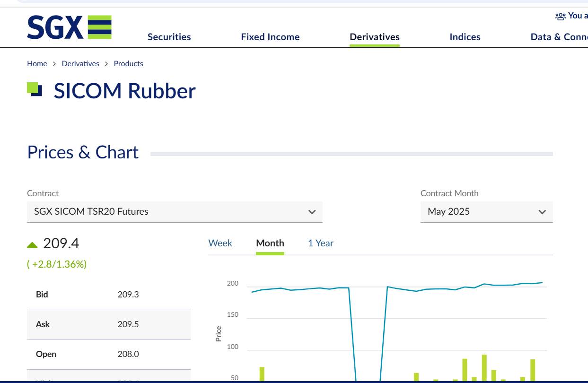Open the Securities menu
The image size is (588, 383).
point(169,37)
